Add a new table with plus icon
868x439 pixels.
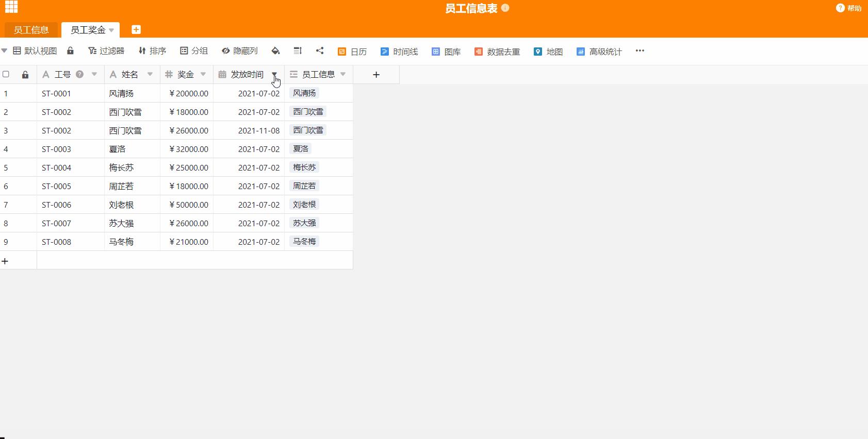[x=136, y=29]
